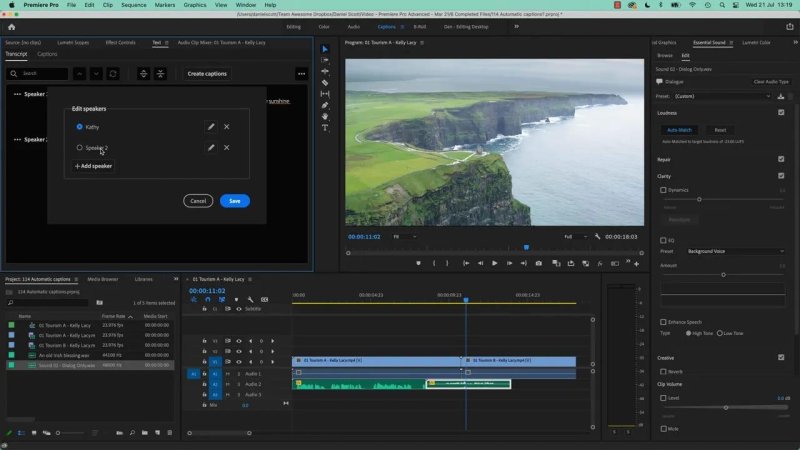Delete the Kathy speaker
The width and height of the screenshot is (800, 450).
tap(227, 127)
